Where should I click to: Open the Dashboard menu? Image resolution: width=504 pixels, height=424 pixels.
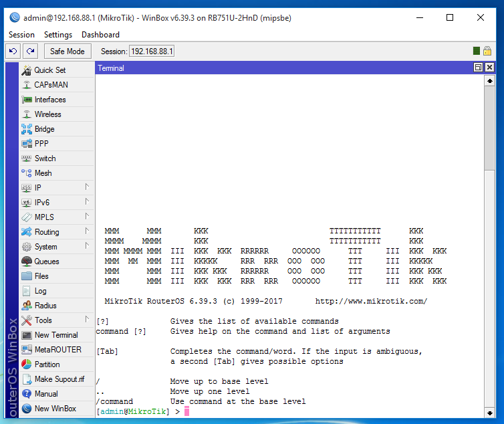pyautogui.click(x=101, y=34)
